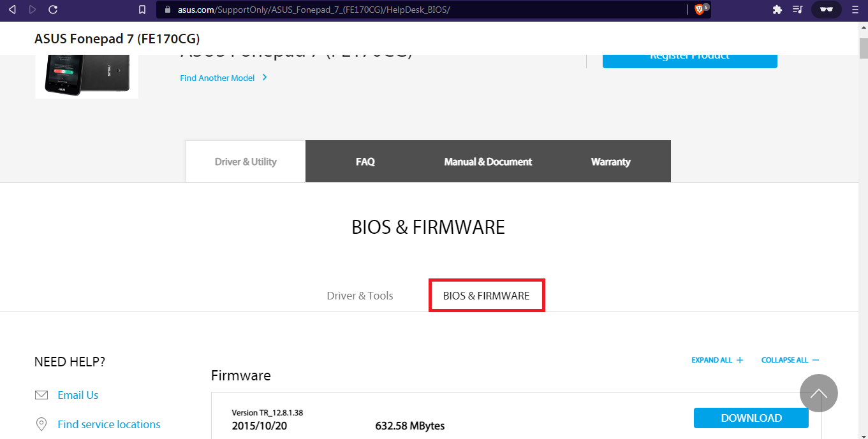Viewport: 868px width, 439px height.
Task: Click the envelope icon beside Email Us
Action: click(x=41, y=395)
